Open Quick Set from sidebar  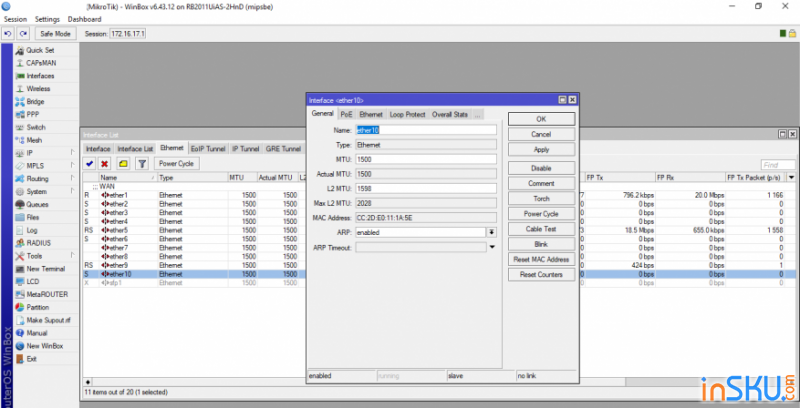[40, 50]
